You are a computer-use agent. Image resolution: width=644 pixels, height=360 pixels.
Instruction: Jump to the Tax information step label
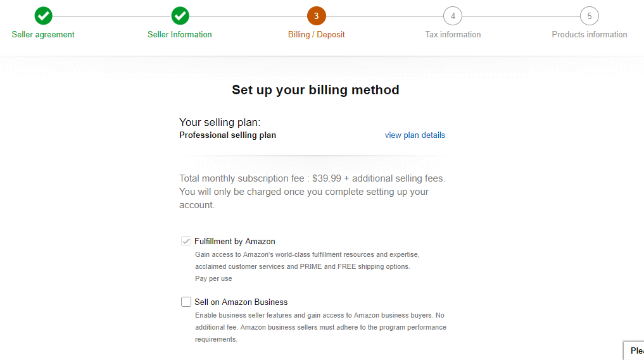pyautogui.click(x=453, y=34)
